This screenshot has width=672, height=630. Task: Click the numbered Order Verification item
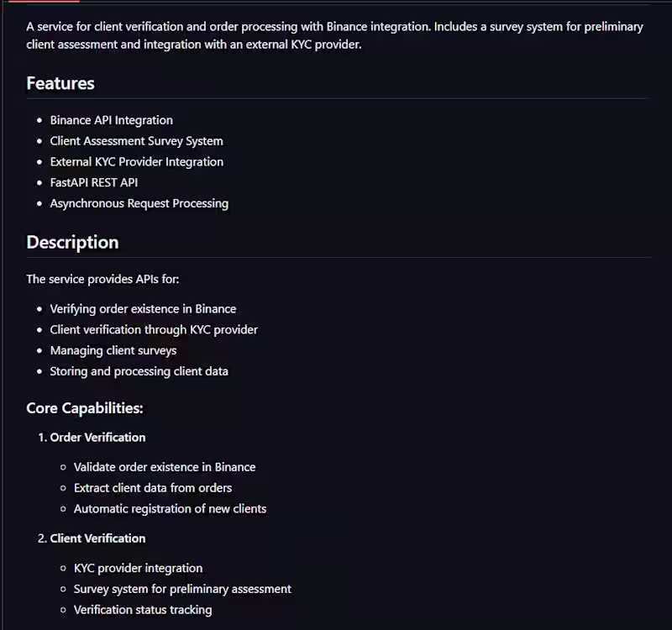click(x=97, y=437)
